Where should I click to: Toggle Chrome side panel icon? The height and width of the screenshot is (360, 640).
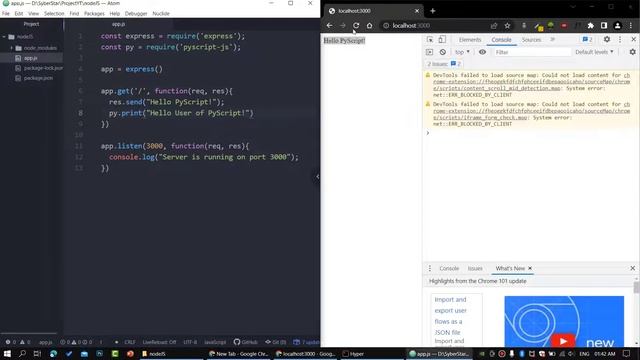click(x=604, y=25)
